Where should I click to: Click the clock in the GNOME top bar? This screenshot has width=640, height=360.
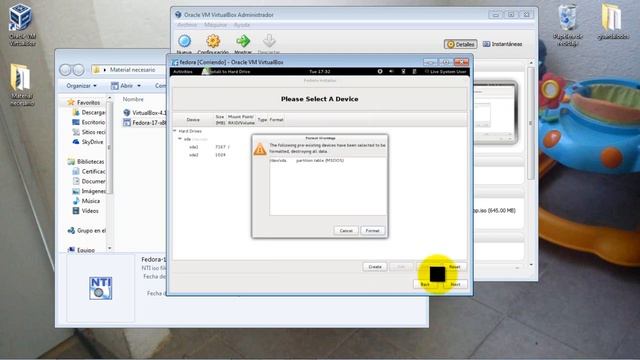(x=320, y=71)
